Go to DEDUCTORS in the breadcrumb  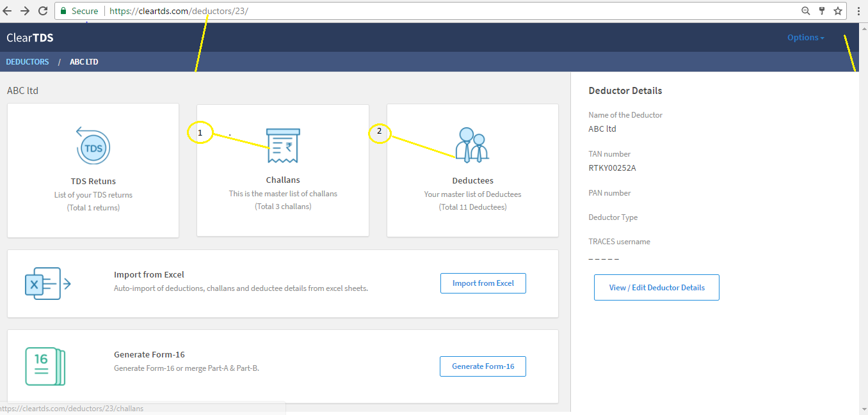tap(28, 62)
